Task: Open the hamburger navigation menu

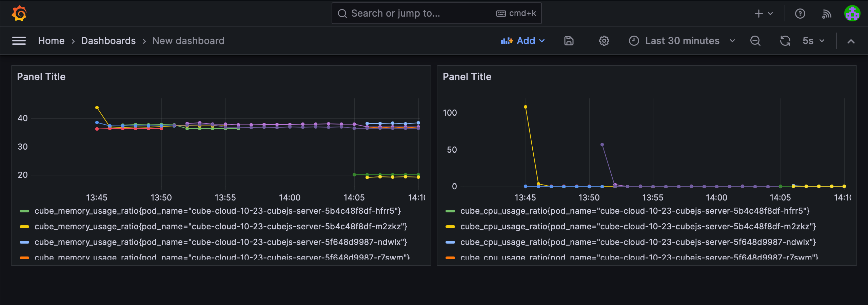Action: (x=19, y=41)
